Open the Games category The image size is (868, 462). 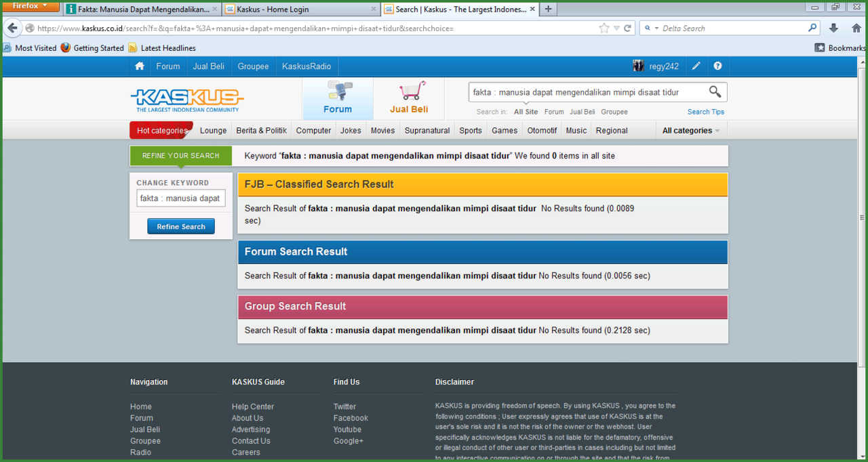505,131
